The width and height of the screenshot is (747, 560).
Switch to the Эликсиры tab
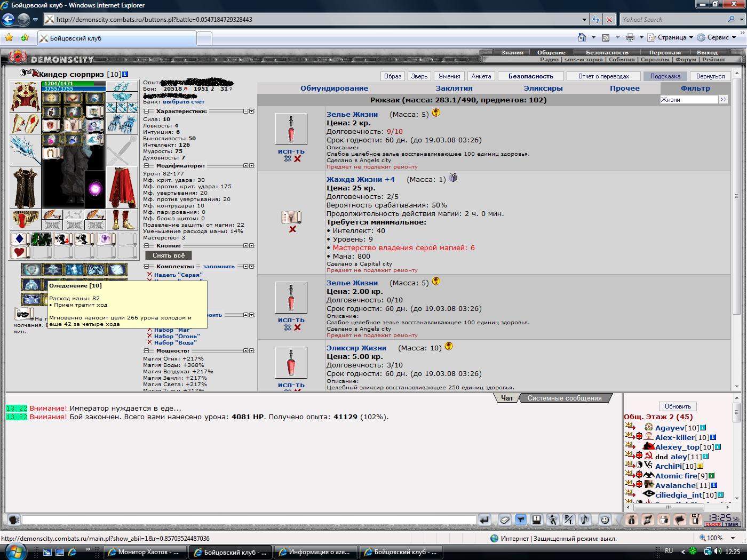543,88
